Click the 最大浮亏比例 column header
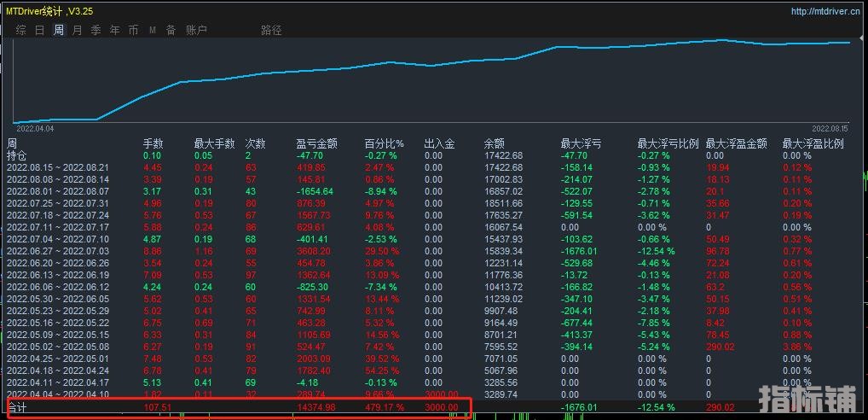This screenshot has width=868, height=420. [668, 144]
